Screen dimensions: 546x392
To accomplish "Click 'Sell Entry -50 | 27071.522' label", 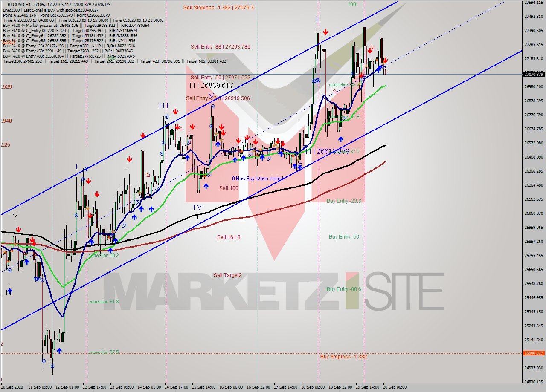I will (x=220, y=78).
